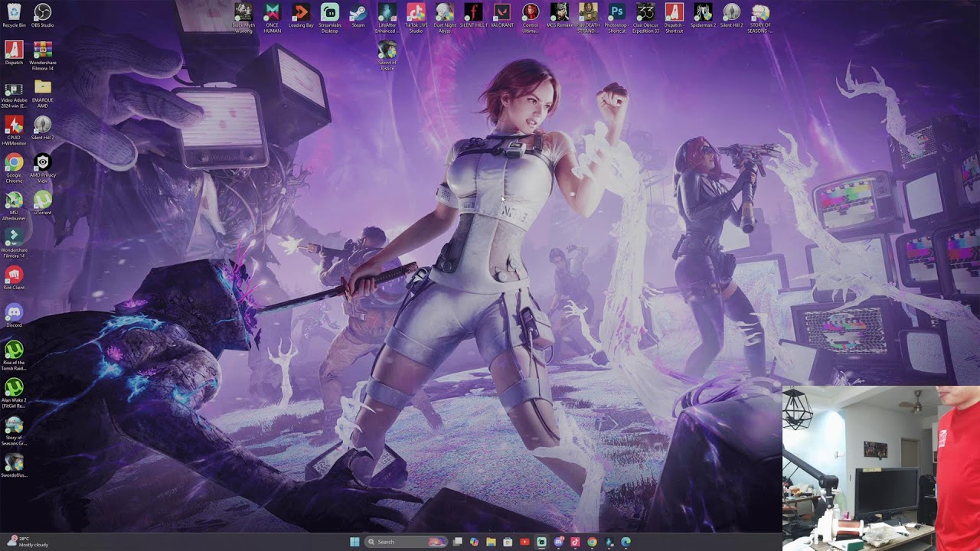Screen dimensions: 980x551
Task: Open the Windows Start menu
Action: pyautogui.click(x=354, y=542)
